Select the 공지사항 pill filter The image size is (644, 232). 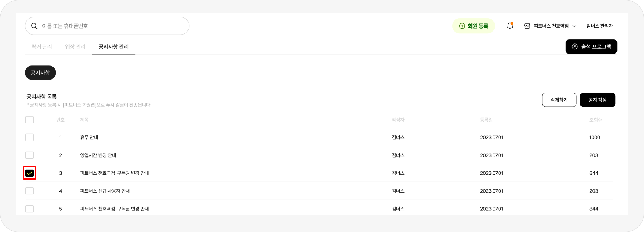coord(41,73)
